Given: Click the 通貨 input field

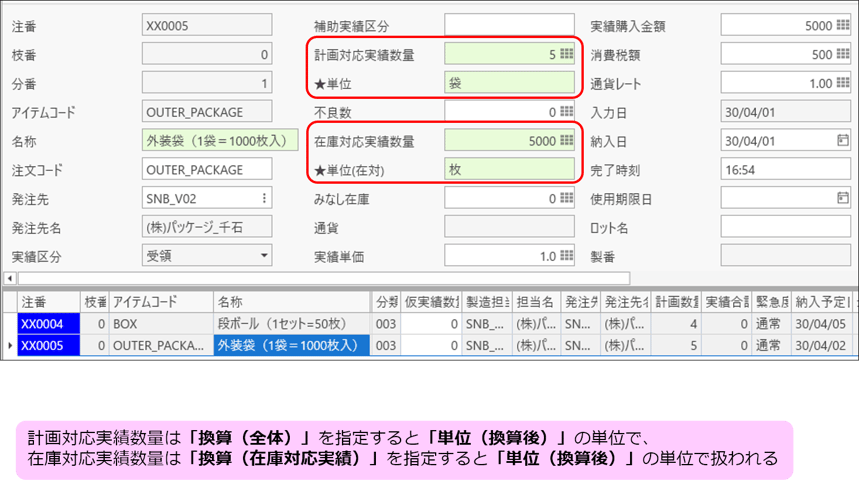Looking at the screenshot, I should point(509,227).
